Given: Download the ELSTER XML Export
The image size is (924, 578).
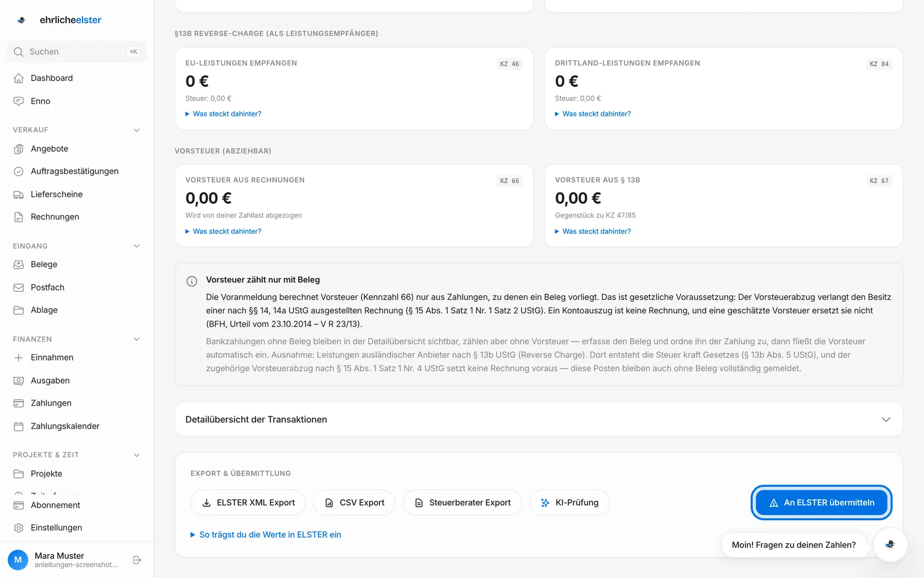Looking at the screenshot, I should (x=248, y=503).
